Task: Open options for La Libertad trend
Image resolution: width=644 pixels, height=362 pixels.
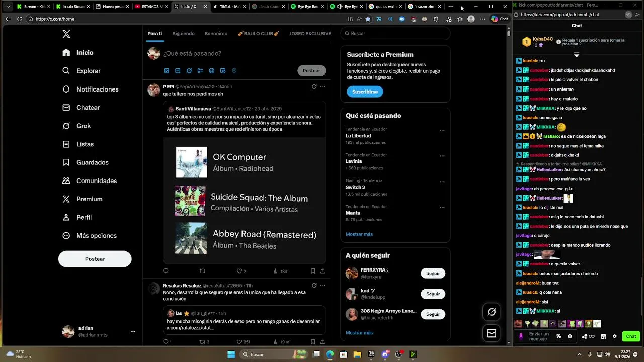Action: [442, 130]
